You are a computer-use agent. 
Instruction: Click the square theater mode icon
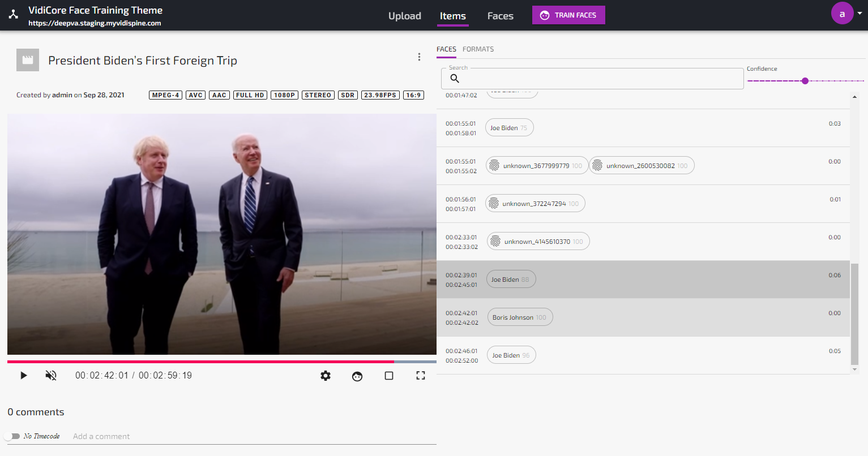point(389,376)
